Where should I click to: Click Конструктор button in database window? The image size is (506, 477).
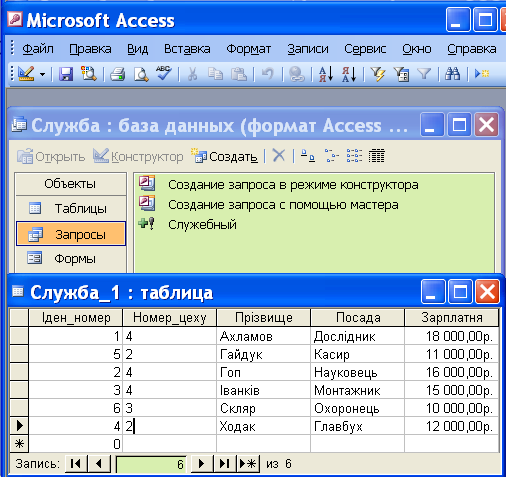tap(138, 156)
